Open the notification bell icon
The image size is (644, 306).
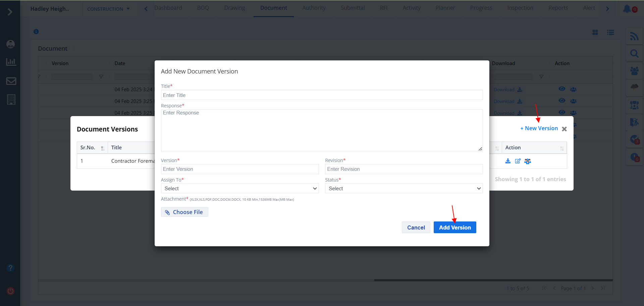tap(627, 9)
